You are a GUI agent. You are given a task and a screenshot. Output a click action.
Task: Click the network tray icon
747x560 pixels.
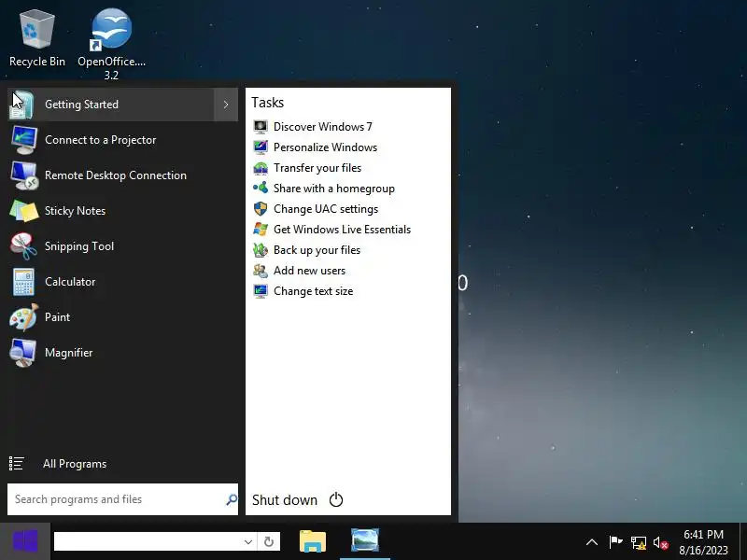pos(639,542)
